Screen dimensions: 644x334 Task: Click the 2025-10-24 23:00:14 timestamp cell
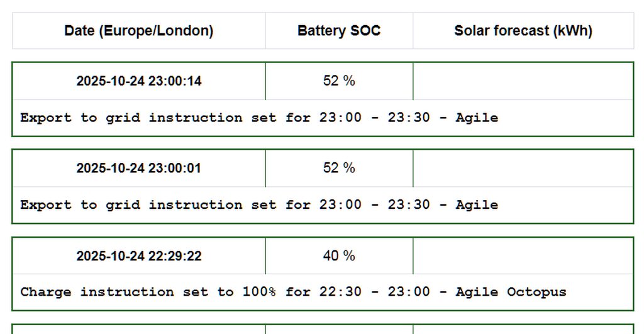pyautogui.click(x=139, y=81)
